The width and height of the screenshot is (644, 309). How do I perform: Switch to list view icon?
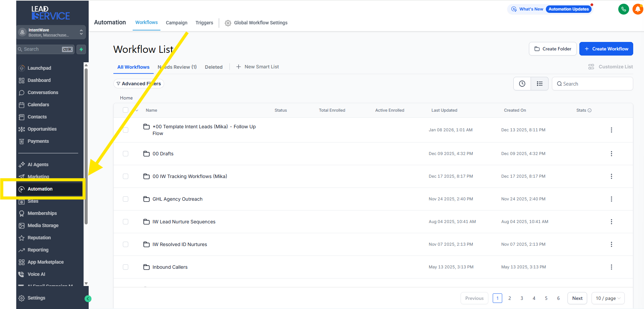(539, 84)
